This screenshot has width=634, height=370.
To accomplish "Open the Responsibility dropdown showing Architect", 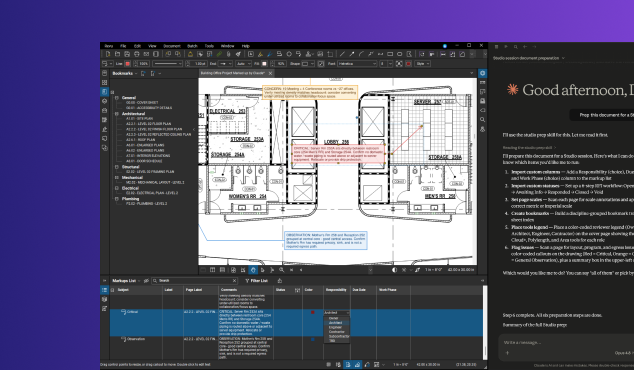I will (336, 313).
